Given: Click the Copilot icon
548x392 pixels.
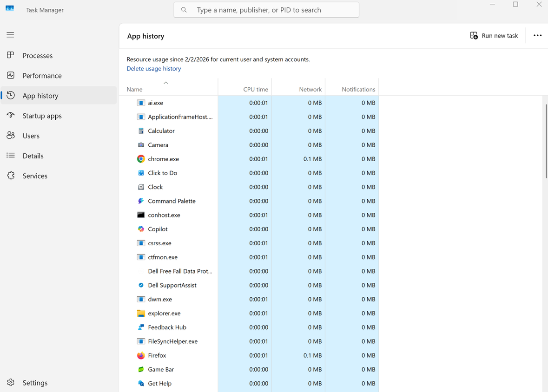Looking at the screenshot, I should point(141,229).
